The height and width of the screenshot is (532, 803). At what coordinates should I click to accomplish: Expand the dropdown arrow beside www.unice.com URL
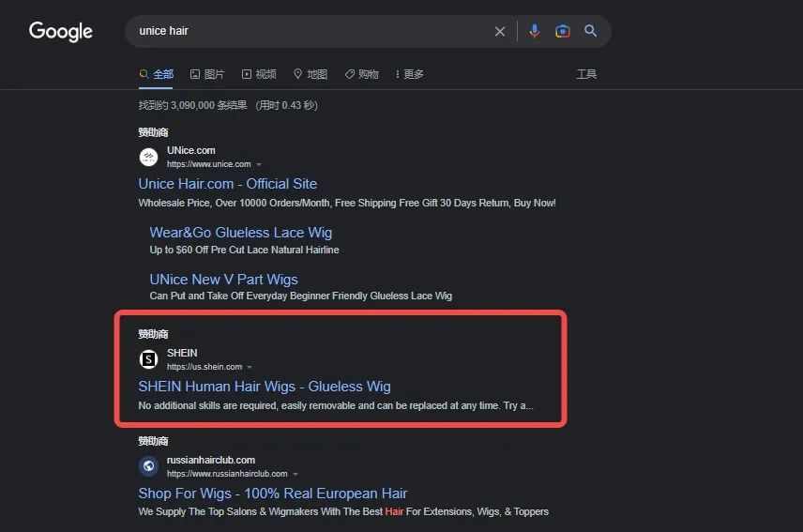click(x=259, y=164)
